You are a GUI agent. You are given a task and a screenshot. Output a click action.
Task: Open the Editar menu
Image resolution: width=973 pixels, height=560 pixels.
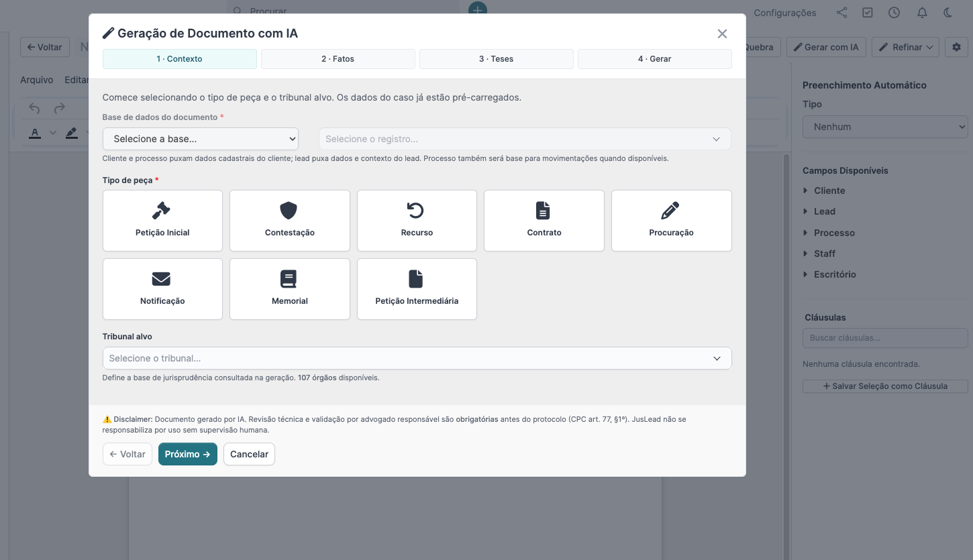pyautogui.click(x=76, y=80)
